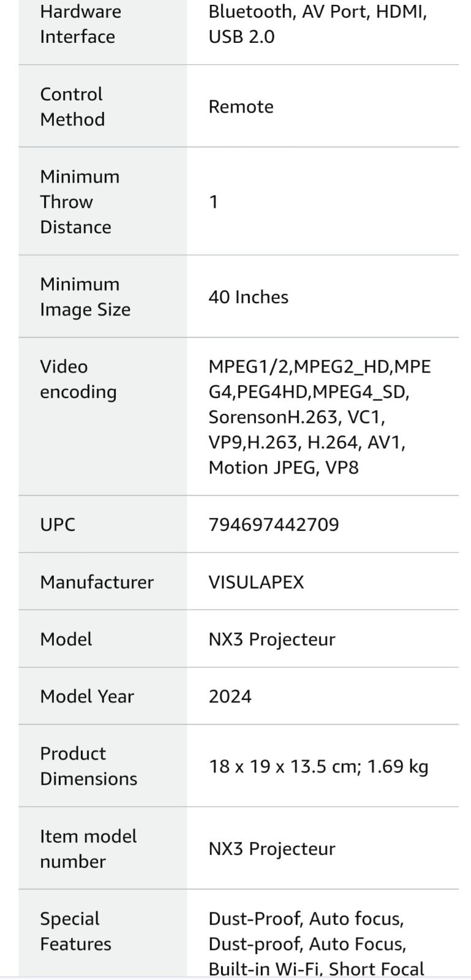Viewport: 471px width, 980px height.
Task: Click the Remote value text
Action: pyautogui.click(x=241, y=107)
